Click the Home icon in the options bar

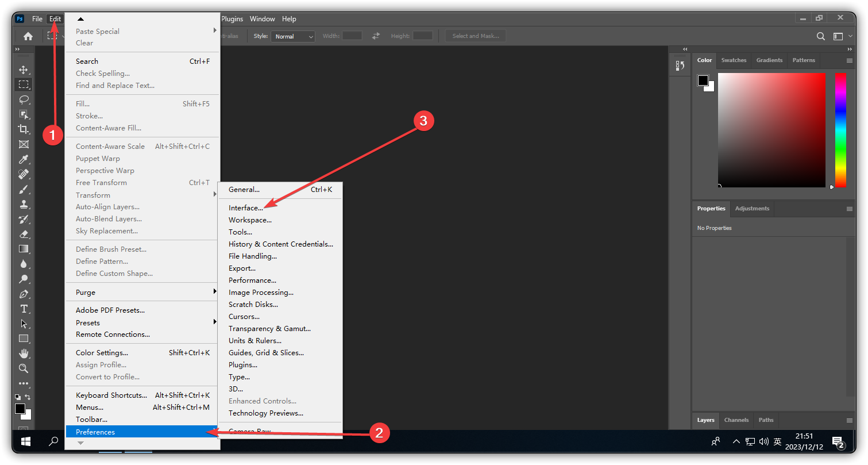[x=28, y=36]
